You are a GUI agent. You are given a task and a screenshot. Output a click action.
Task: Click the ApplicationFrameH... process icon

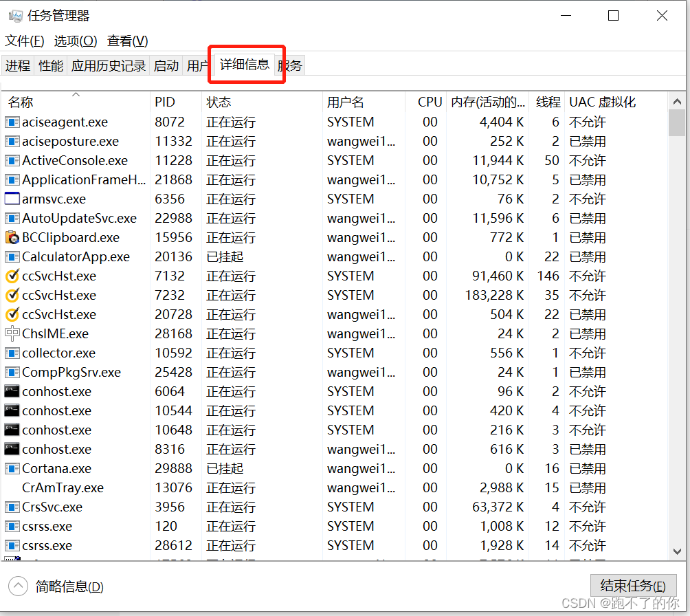12,179
